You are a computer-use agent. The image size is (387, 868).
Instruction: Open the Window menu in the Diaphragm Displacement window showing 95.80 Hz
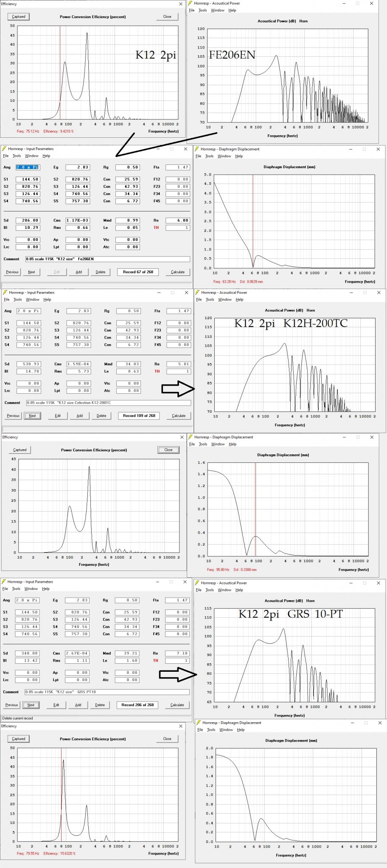coord(218,444)
